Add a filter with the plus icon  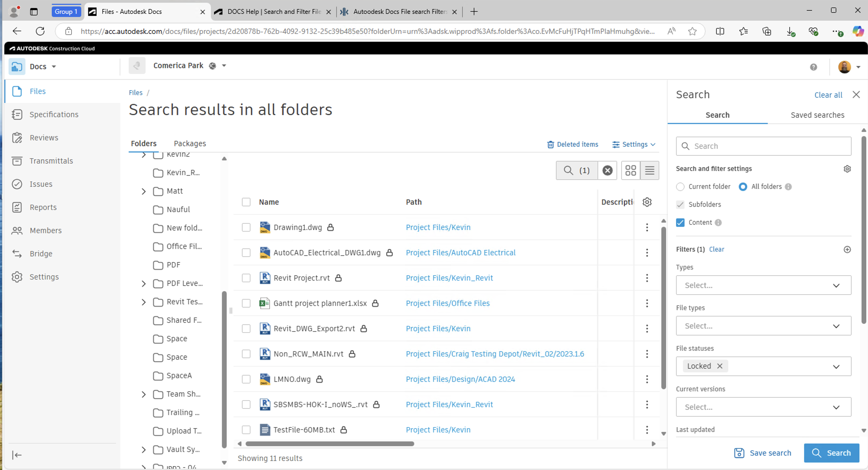(847, 250)
